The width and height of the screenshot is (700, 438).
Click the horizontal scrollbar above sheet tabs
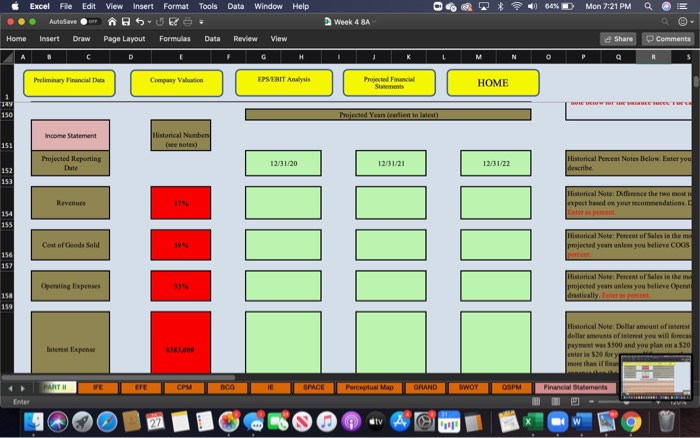point(118,378)
